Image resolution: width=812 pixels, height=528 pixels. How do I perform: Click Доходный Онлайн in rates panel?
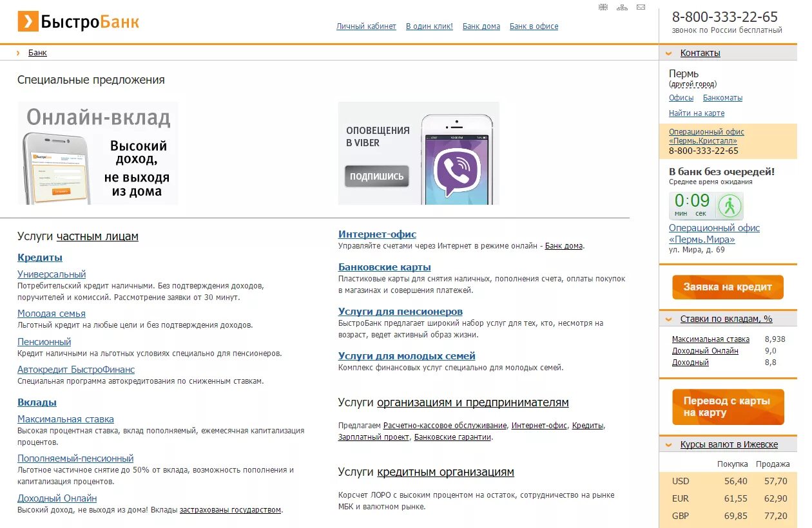pos(705,351)
